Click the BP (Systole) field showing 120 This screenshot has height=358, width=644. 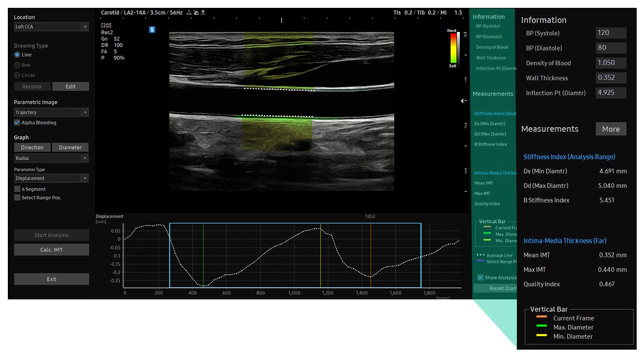[x=611, y=33]
